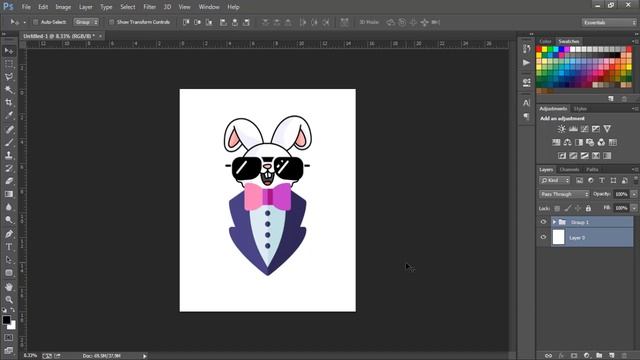
Task: Select the Clone Stamp tool
Action: [9, 156]
